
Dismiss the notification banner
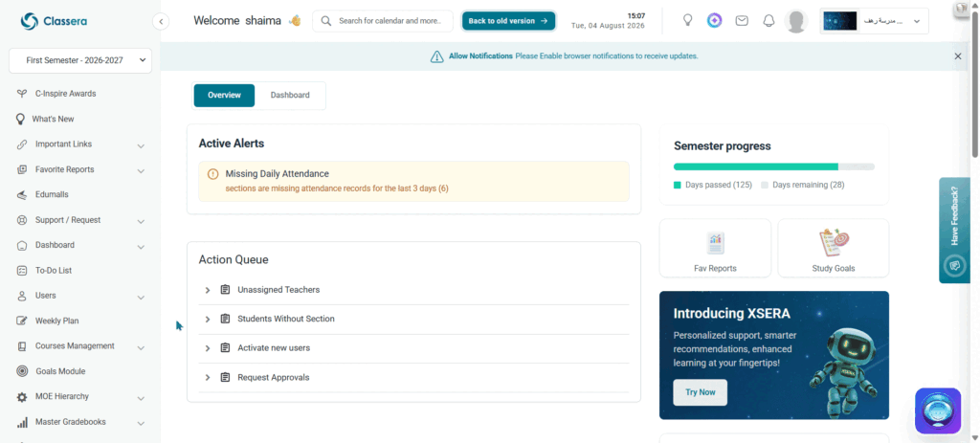(957, 56)
